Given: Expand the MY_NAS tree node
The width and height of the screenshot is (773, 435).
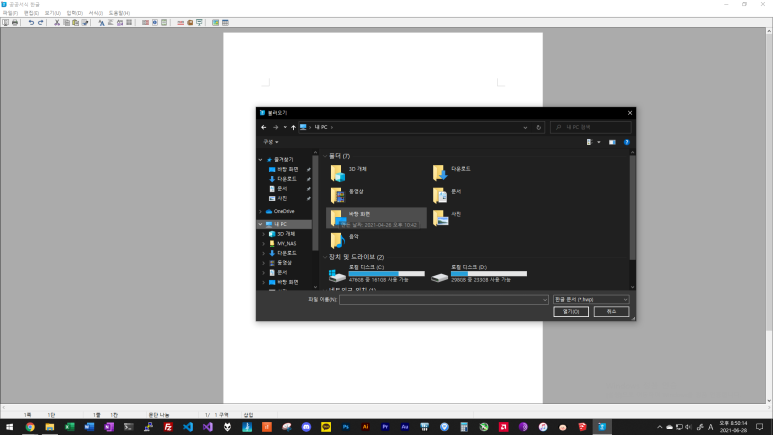Looking at the screenshot, I should pos(264,244).
